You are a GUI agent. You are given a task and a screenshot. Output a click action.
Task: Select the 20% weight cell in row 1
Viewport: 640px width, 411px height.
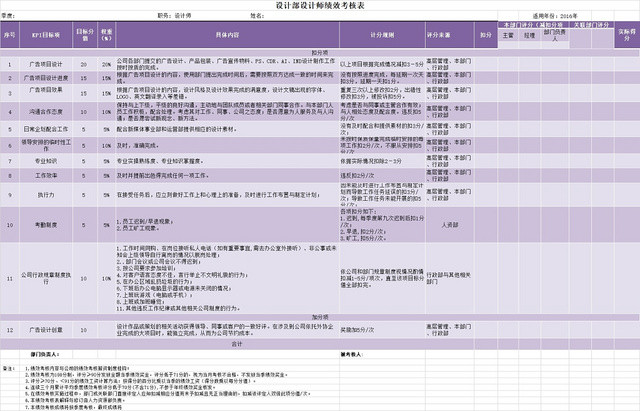click(x=107, y=64)
